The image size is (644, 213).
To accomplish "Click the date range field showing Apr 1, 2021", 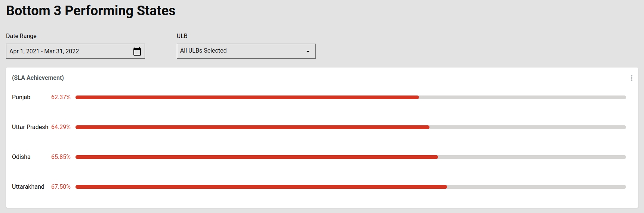I will [67, 51].
